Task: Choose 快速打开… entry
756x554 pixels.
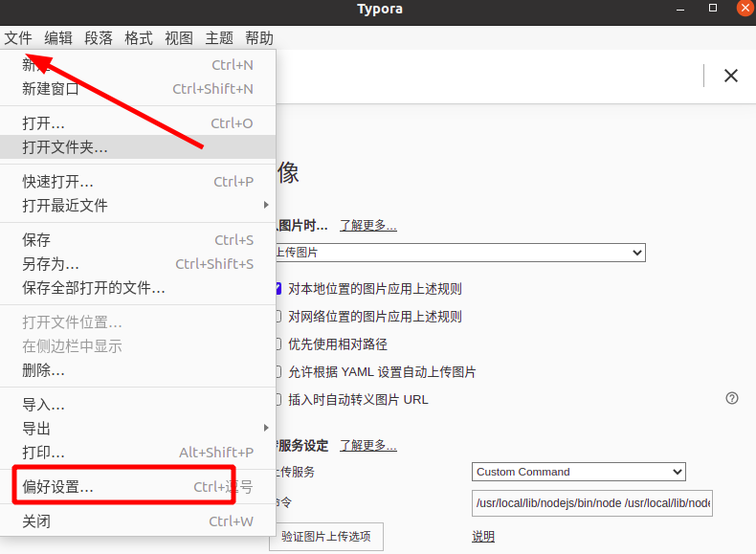Action: 138,182
